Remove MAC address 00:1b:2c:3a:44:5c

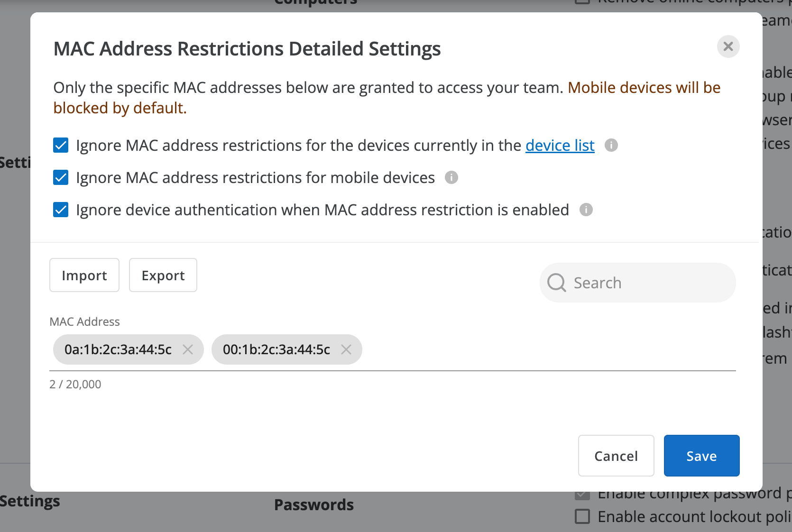pyautogui.click(x=346, y=349)
